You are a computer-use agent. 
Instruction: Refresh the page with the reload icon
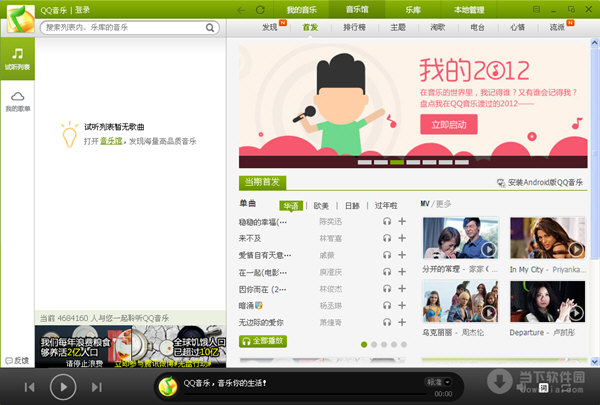(x=260, y=10)
